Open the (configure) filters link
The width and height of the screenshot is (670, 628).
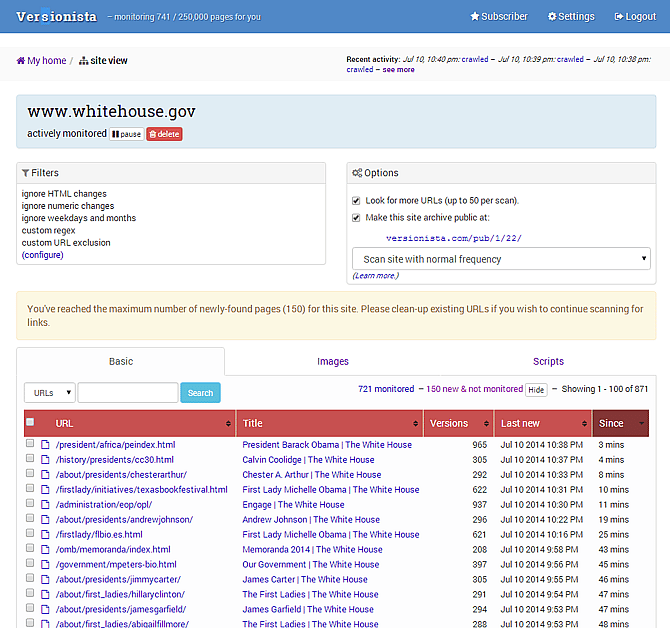pyautogui.click(x=42, y=255)
